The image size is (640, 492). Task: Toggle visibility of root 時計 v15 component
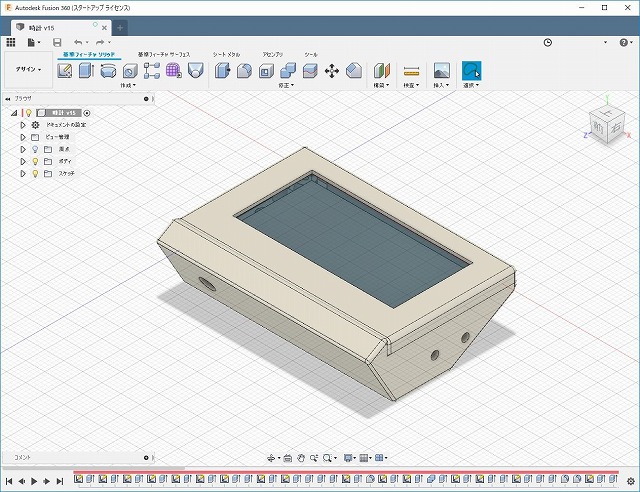click(29, 113)
